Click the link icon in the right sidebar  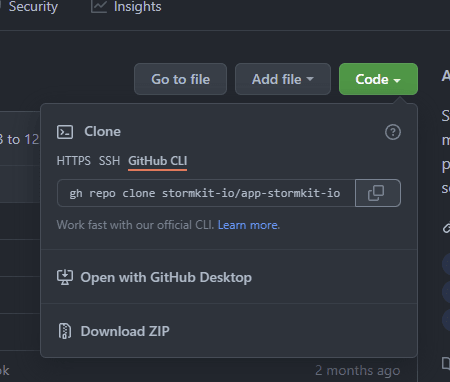click(x=446, y=228)
